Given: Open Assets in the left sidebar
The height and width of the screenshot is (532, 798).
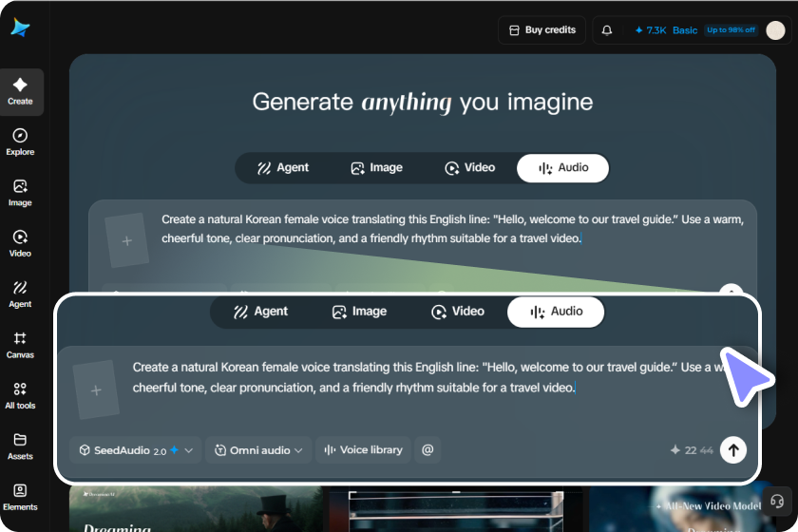Looking at the screenshot, I should 20,447.
